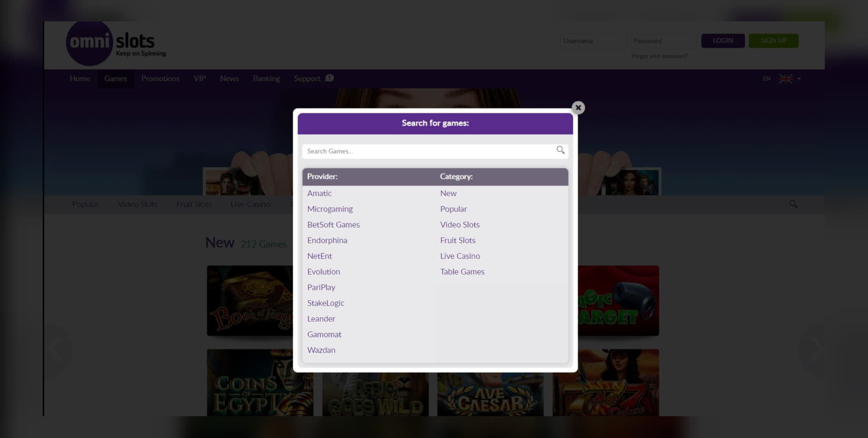Open the Home menu item

click(x=80, y=78)
